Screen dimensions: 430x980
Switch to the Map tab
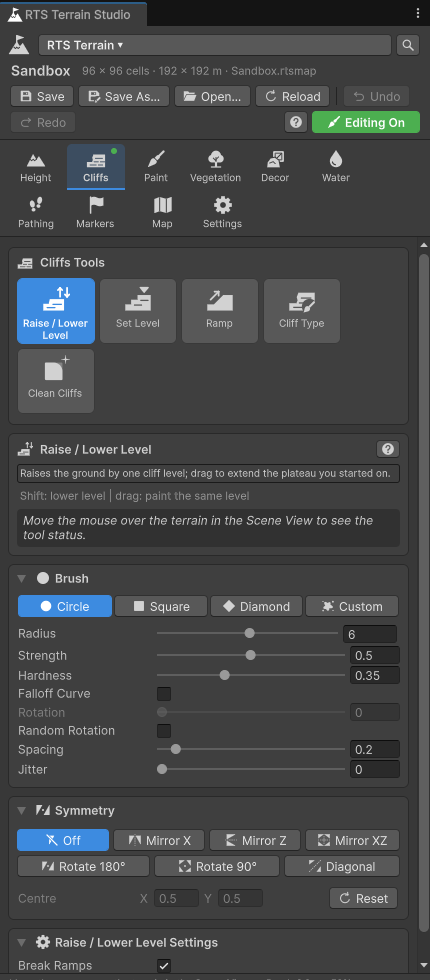[162, 212]
